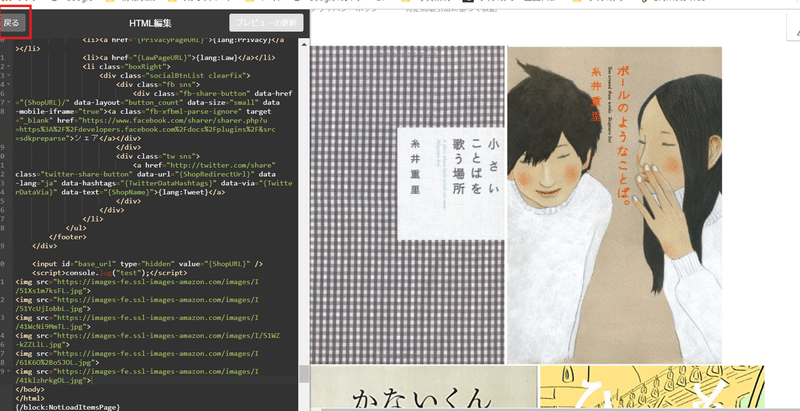Click the "http://twitter.com/share" URL string
Image resolution: width=800 pixels, height=411 pixels.
coord(221,166)
